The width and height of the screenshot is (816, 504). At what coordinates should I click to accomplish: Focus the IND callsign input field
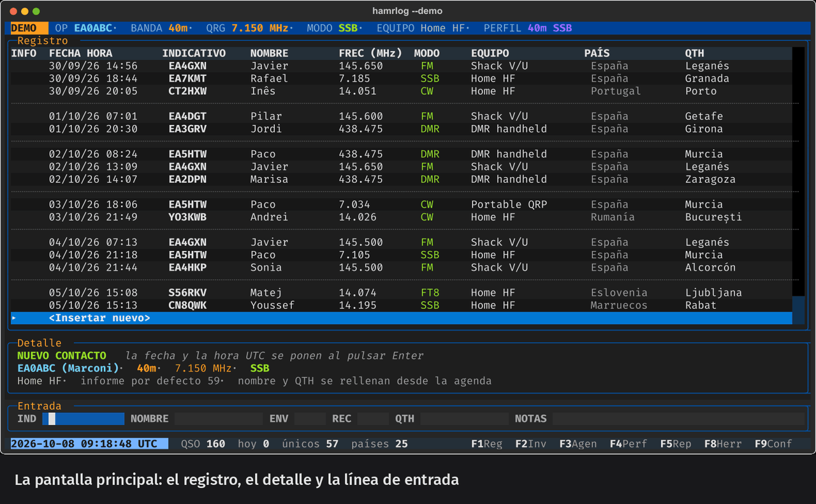[x=83, y=419]
